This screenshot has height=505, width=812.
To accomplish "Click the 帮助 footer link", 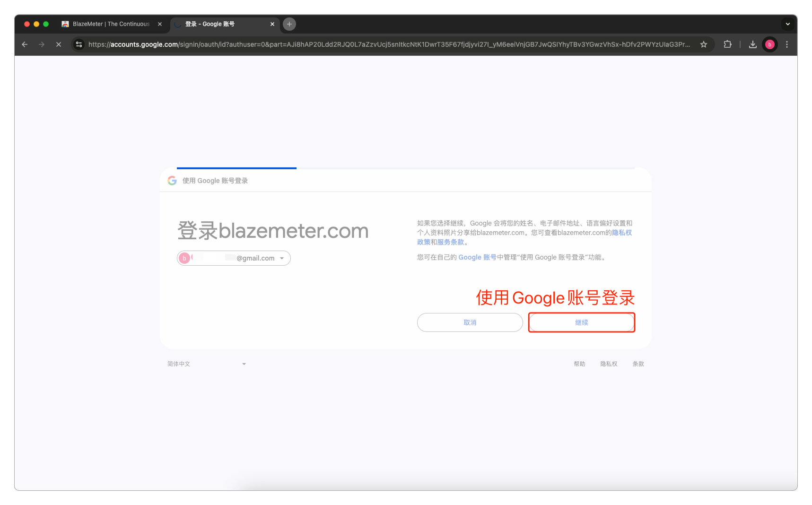I will (579, 364).
